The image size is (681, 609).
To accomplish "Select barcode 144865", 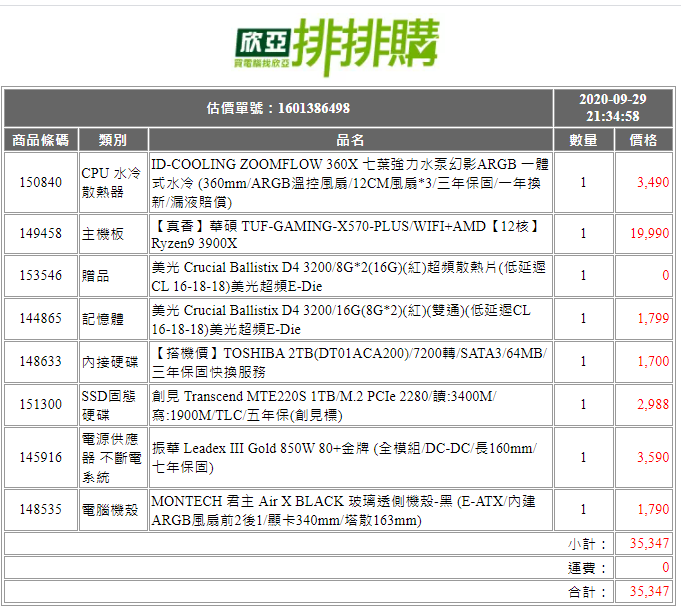I will [x=41, y=318].
